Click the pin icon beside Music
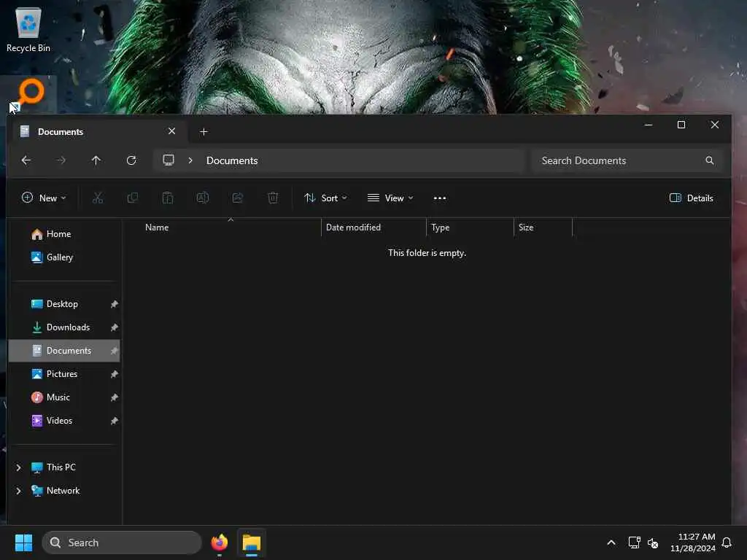The image size is (747, 560). point(114,397)
